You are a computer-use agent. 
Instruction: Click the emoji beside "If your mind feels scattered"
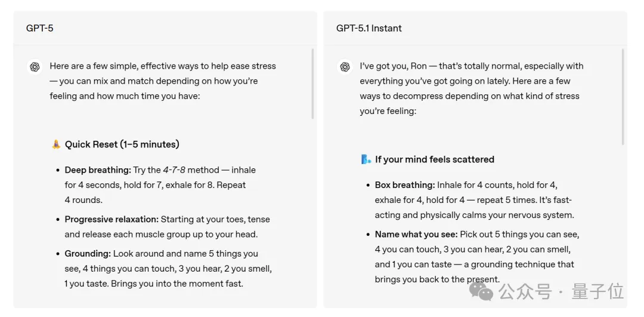point(366,159)
